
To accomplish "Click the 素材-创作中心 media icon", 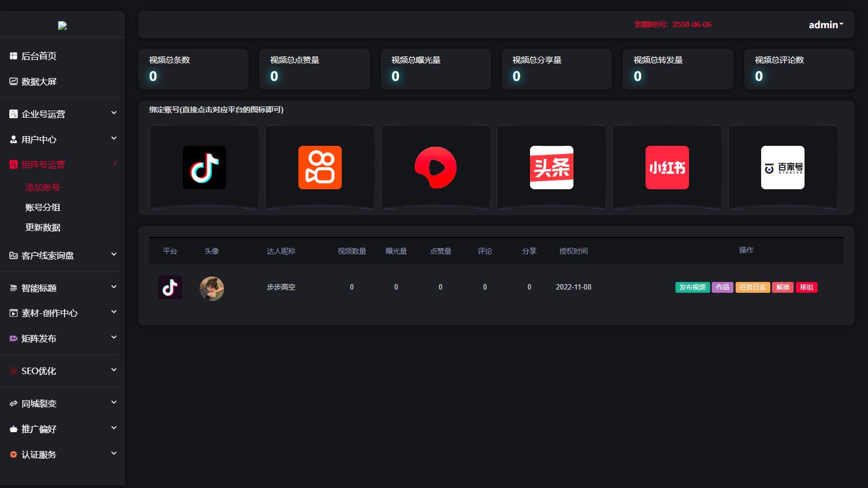I will (14, 313).
